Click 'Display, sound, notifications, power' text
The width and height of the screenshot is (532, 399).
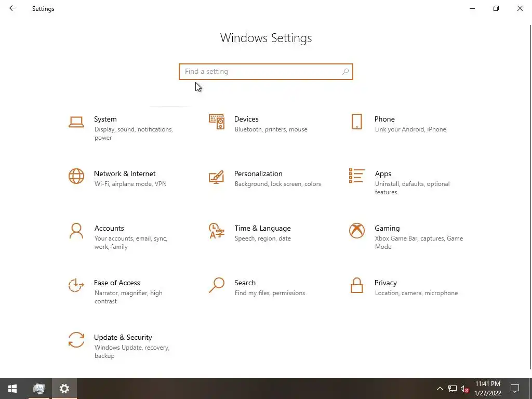point(134,134)
